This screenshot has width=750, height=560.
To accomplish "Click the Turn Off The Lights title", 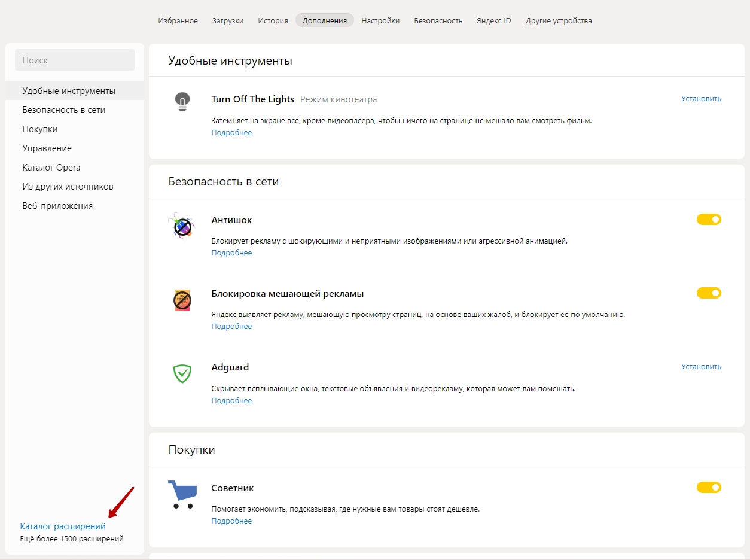I will [x=253, y=99].
